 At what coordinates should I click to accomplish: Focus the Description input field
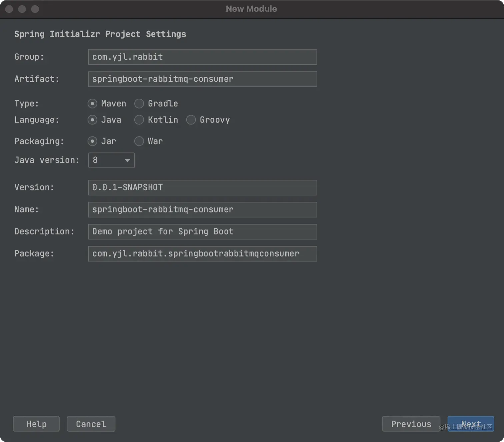tap(202, 232)
